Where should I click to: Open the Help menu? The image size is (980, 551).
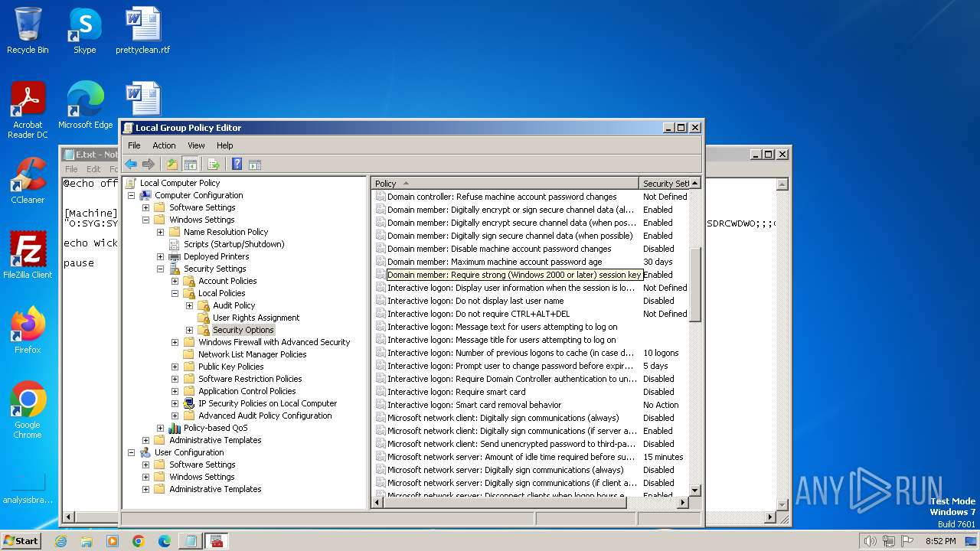click(x=224, y=145)
